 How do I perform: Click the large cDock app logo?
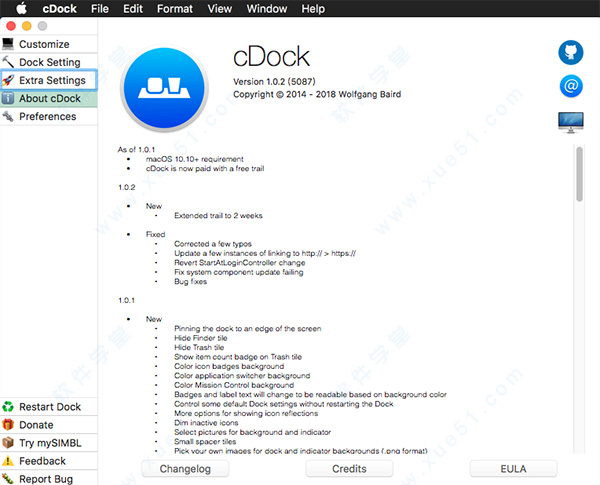point(164,88)
